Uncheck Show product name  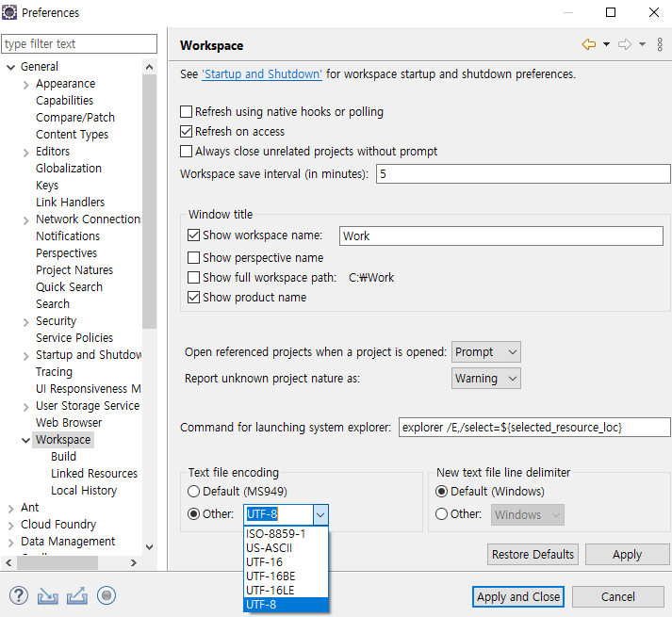click(194, 298)
